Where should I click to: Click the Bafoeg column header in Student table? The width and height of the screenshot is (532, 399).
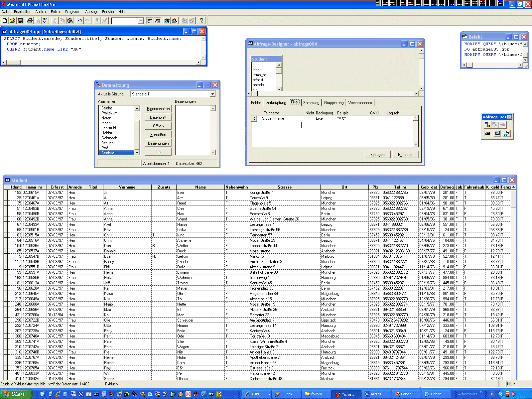(x=447, y=187)
